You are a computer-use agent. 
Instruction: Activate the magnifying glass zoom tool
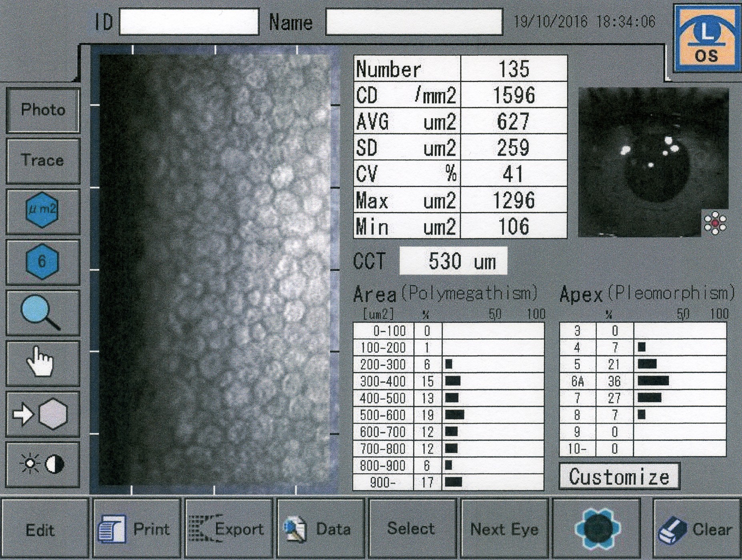coord(42,313)
